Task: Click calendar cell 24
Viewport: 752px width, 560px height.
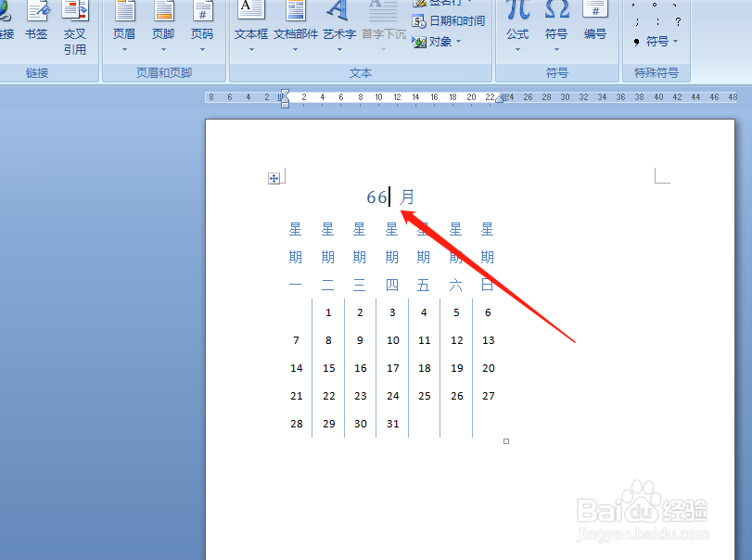Action: point(393,396)
